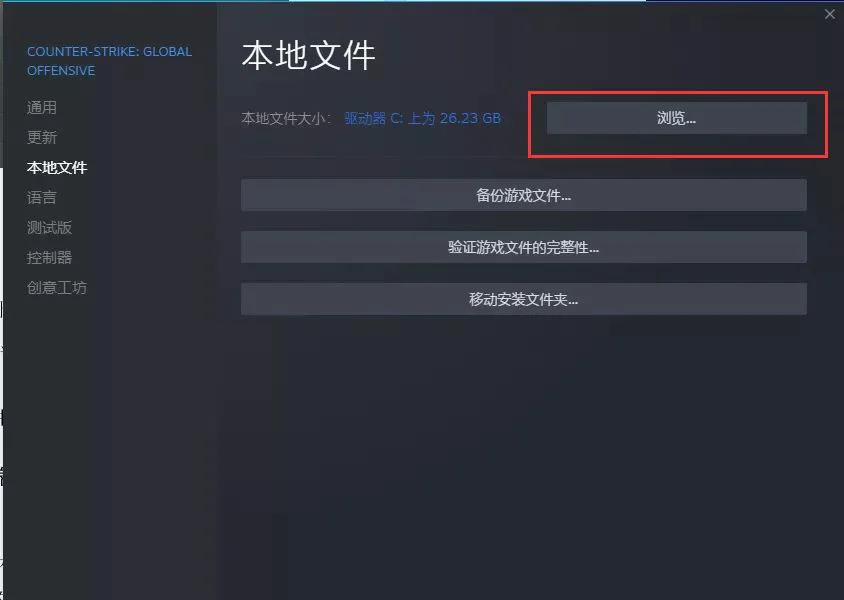Open the 通用 settings tab
Viewport: 844px width, 600px height.
[42, 108]
